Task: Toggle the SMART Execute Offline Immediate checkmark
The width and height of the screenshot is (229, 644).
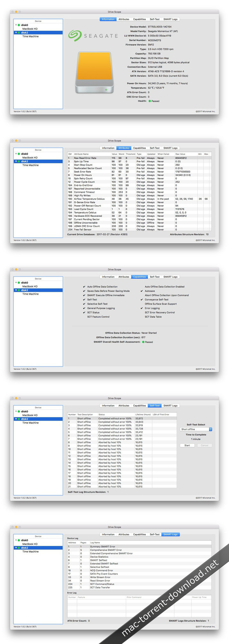Action: [x=84, y=295]
